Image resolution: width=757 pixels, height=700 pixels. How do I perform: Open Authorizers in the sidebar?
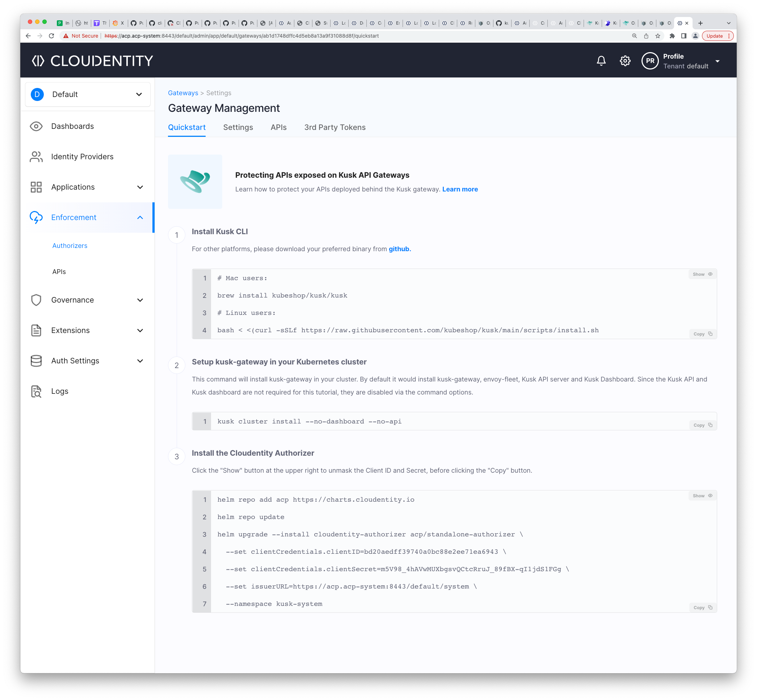pyautogui.click(x=70, y=245)
